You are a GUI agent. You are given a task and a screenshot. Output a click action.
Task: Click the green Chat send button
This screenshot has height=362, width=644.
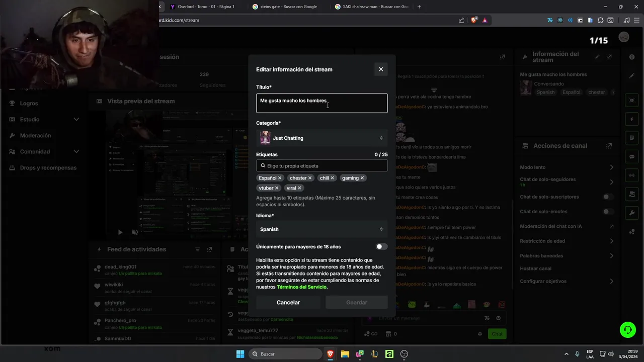click(x=497, y=334)
